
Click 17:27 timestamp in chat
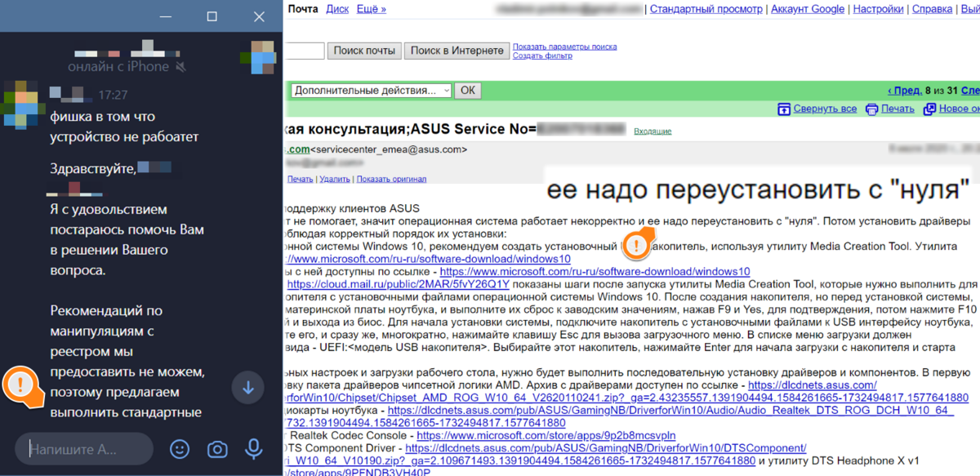tap(113, 95)
